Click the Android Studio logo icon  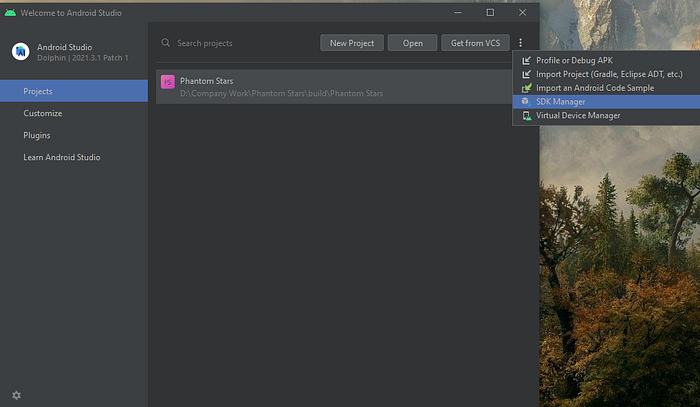tap(21, 52)
